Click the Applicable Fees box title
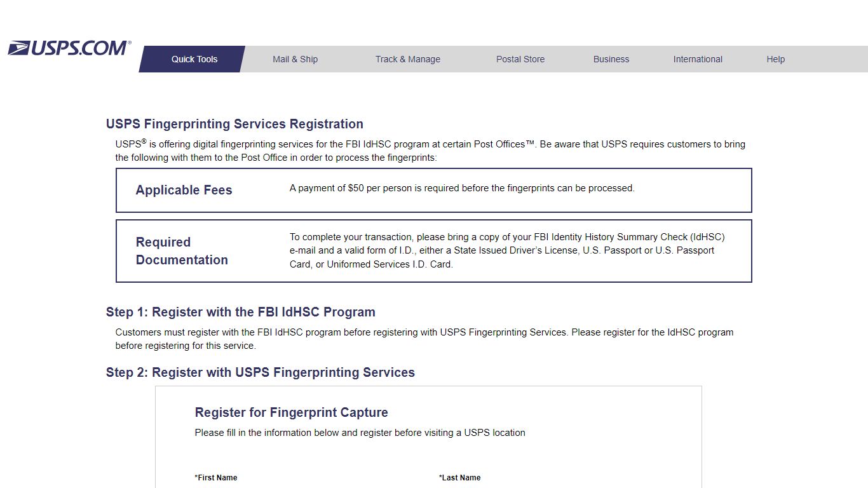This screenshot has width=868, height=488. (184, 190)
